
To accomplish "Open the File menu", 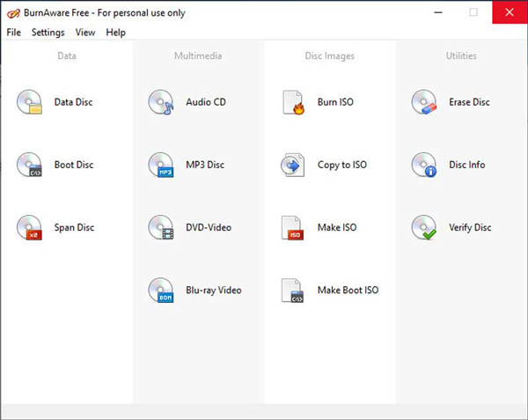I will pos(14,33).
